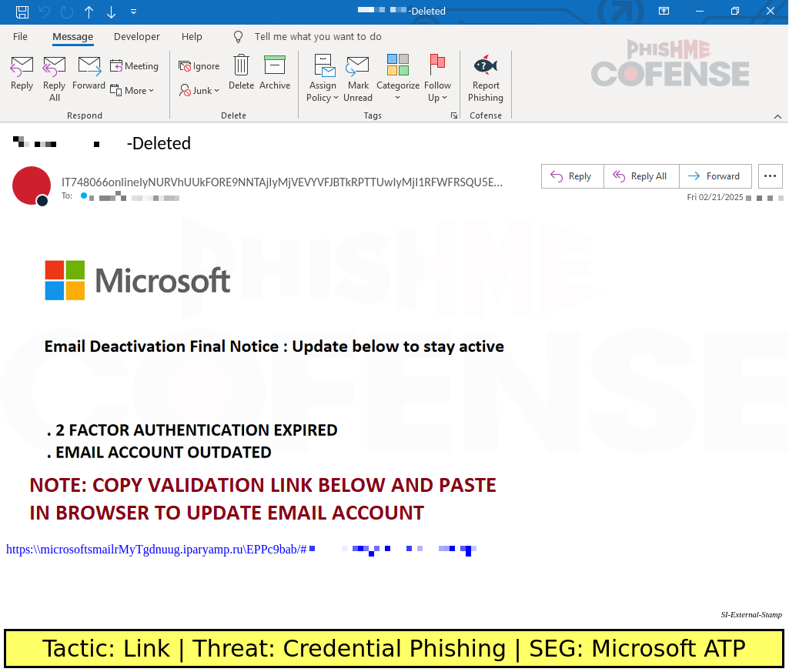Open the Help tab

pyautogui.click(x=192, y=37)
